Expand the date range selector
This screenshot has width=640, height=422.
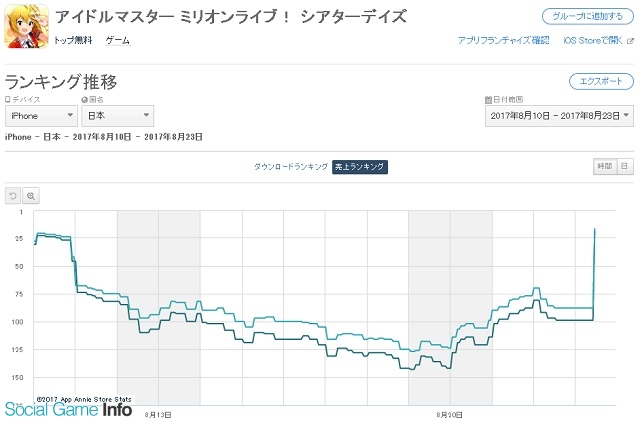pyautogui.click(x=559, y=116)
